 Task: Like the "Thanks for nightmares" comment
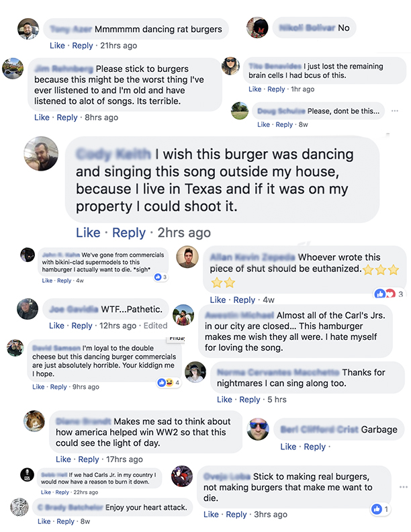click(224, 400)
